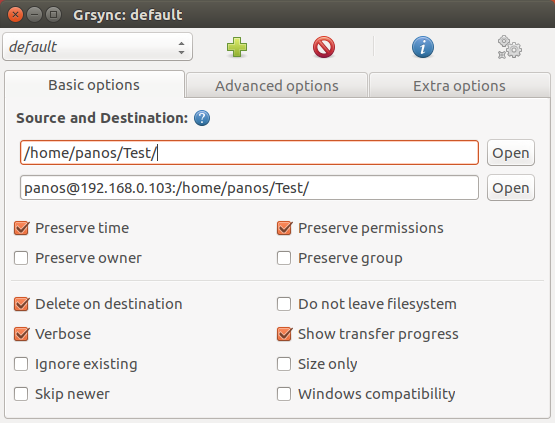Switch to the Advanced options tab

(x=277, y=86)
